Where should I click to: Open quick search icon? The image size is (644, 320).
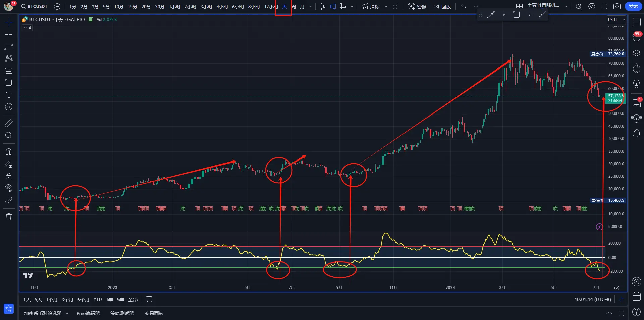(579, 6)
